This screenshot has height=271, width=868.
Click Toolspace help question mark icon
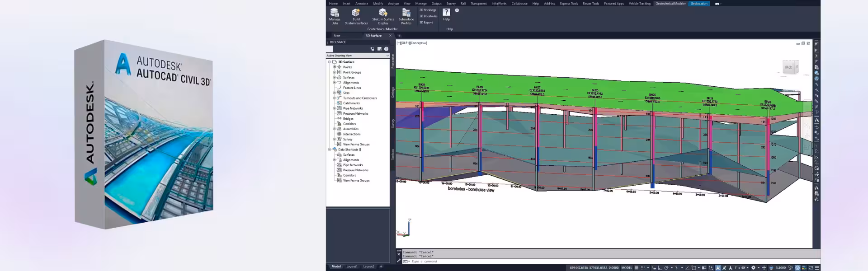pyautogui.click(x=386, y=49)
